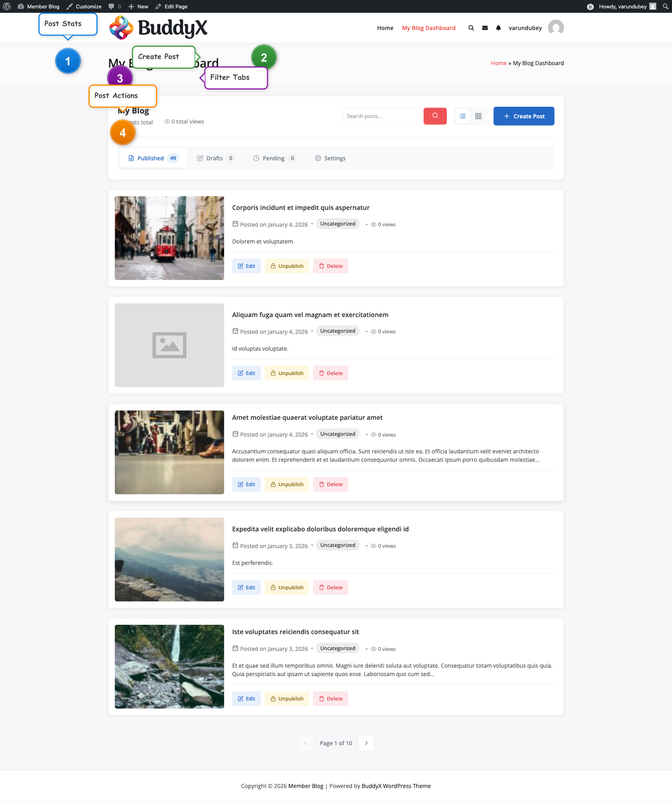Unpublish the Iste voluptates post

coord(287,698)
